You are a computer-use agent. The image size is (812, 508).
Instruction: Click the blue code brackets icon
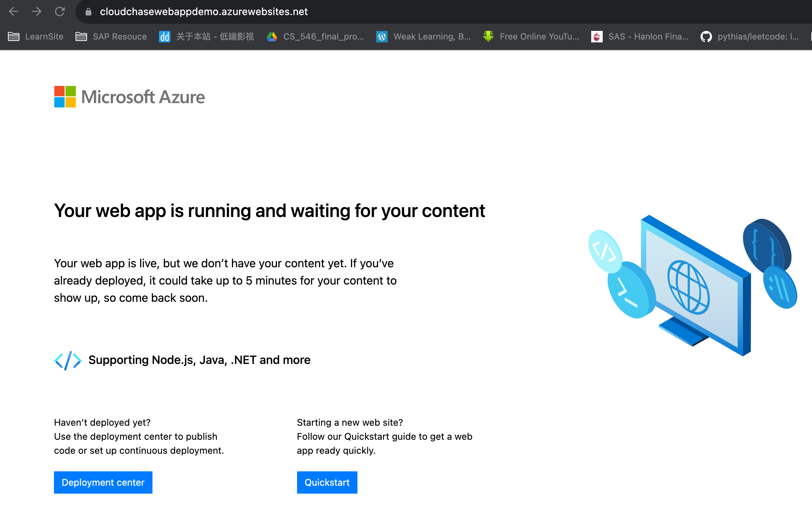tap(68, 360)
